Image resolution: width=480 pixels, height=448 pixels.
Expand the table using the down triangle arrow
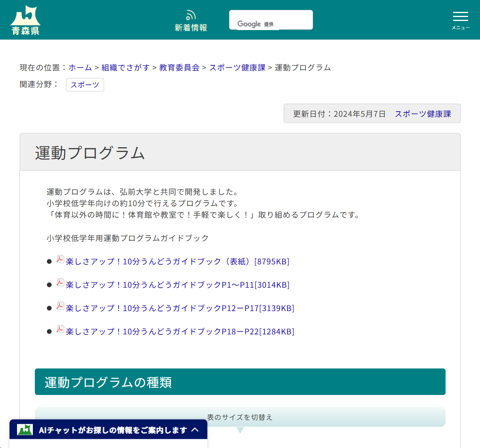click(240, 429)
